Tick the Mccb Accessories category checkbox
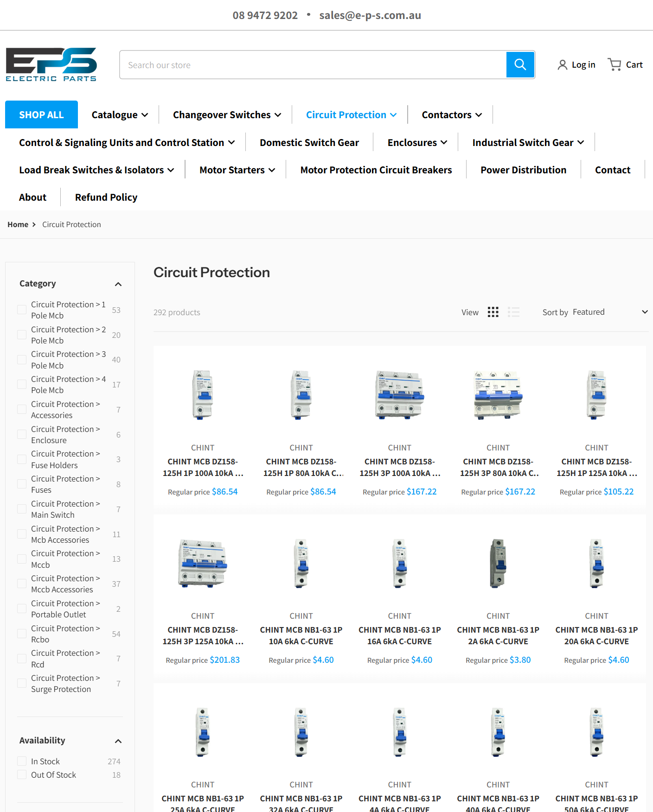This screenshot has width=653, height=812. tap(22, 584)
